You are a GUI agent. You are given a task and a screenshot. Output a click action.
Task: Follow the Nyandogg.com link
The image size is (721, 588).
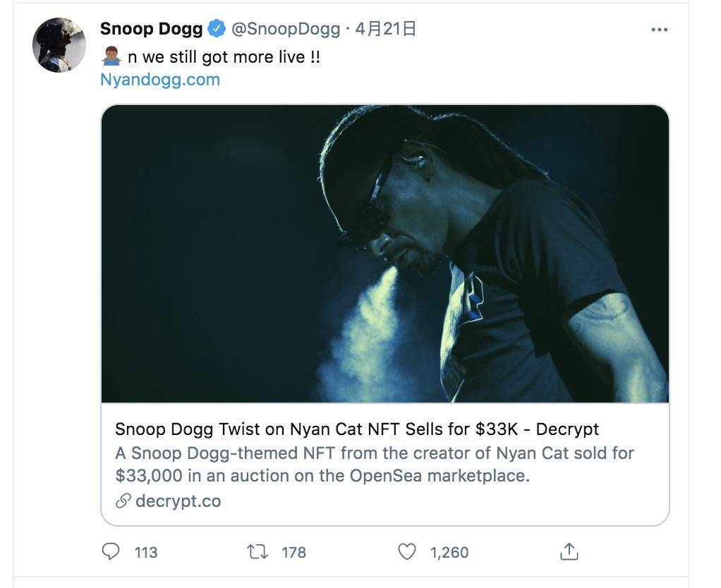pyautogui.click(x=160, y=79)
